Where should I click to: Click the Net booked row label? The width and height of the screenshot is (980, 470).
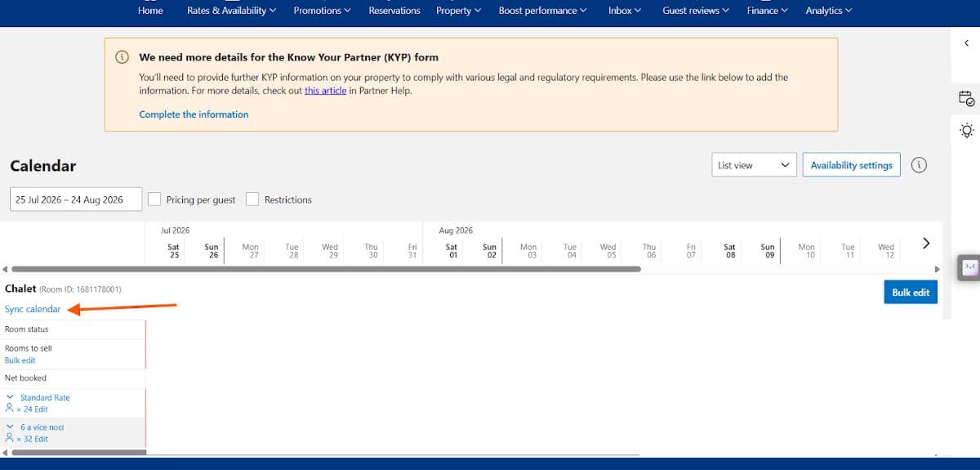click(25, 378)
